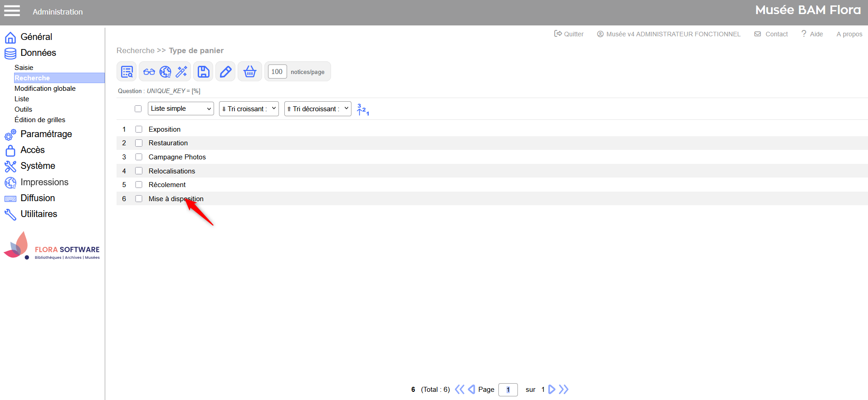Open Modification globale in sidebar
The image size is (868, 400).
pos(45,89)
